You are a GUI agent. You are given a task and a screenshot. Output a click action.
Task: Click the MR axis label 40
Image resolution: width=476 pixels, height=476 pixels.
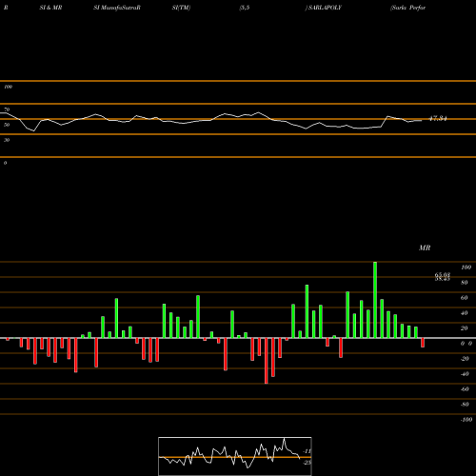465,313
